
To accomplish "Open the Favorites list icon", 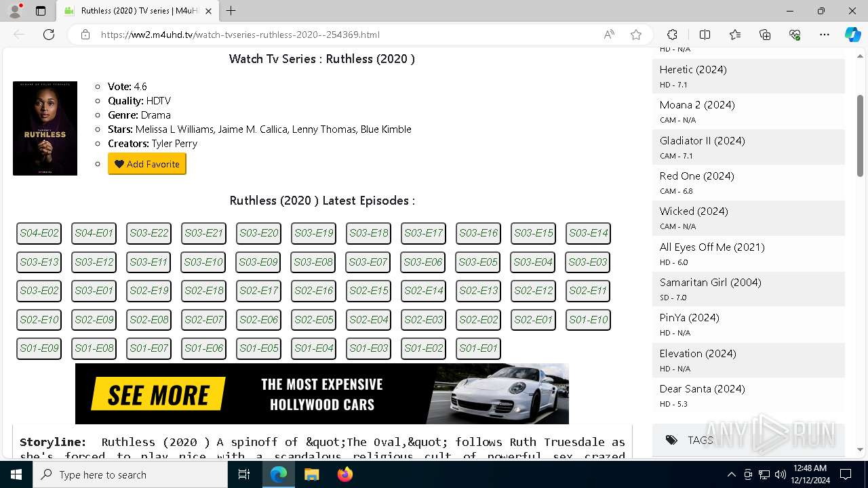I will (735, 35).
